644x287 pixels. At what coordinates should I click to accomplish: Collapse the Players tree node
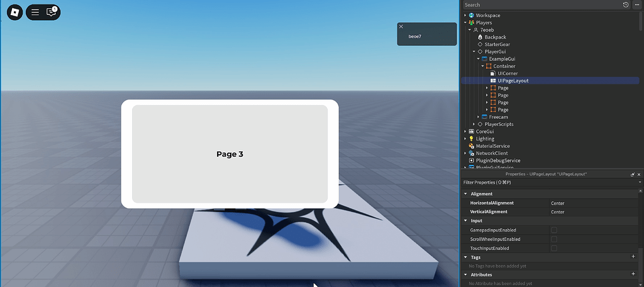coord(465,23)
